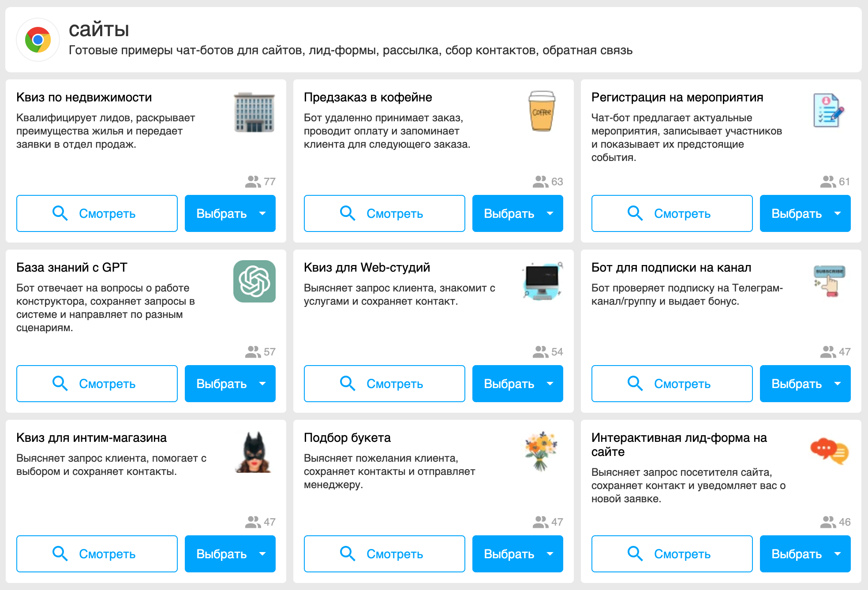Click the subscribe hand-pointer icon
Screen dimensions: 868x590
pyautogui.click(x=829, y=280)
